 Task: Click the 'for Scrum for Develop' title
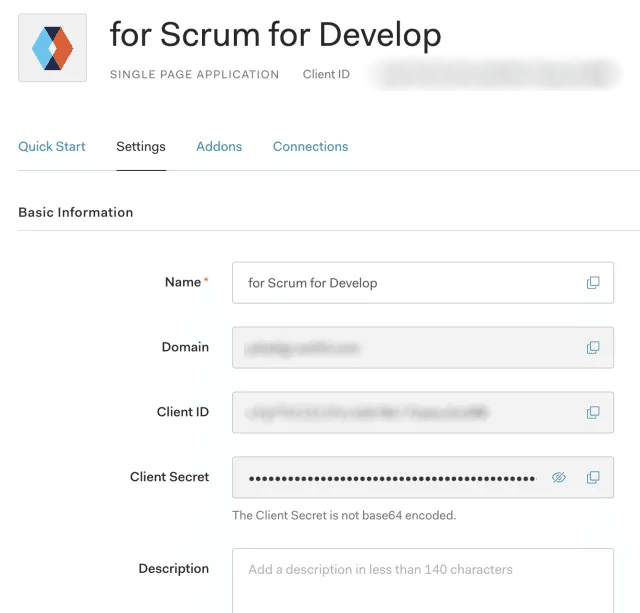point(275,35)
